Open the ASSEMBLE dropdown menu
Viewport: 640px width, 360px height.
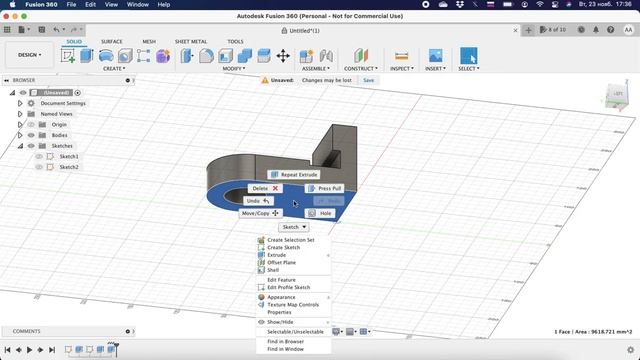tap(316, 69)
